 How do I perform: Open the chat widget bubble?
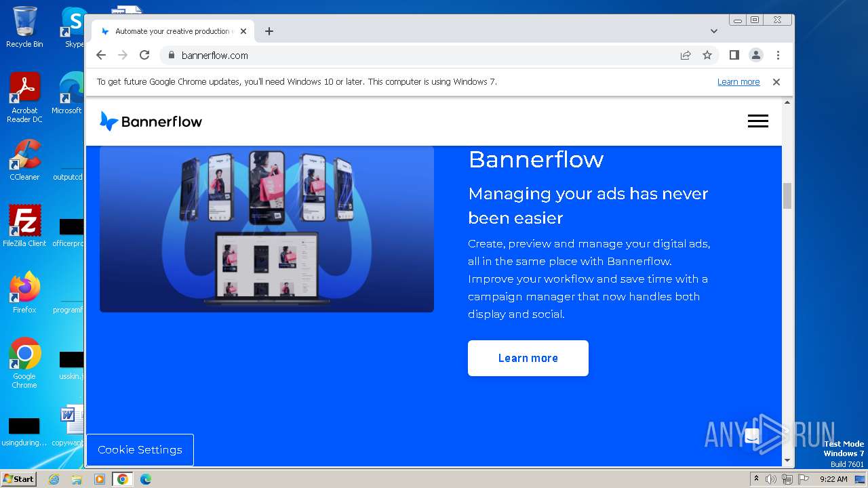pos(752,436)
